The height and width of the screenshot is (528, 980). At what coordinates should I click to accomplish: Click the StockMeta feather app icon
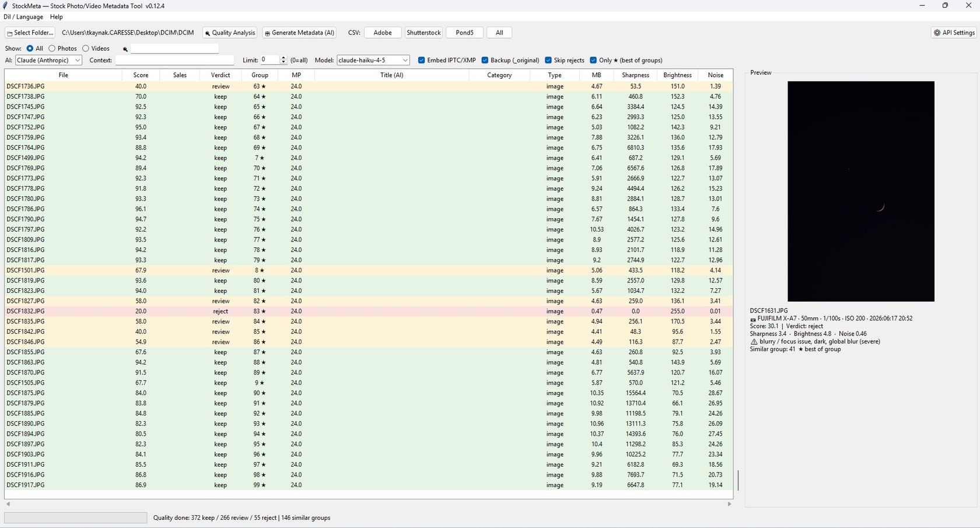(x=6, y=6)
